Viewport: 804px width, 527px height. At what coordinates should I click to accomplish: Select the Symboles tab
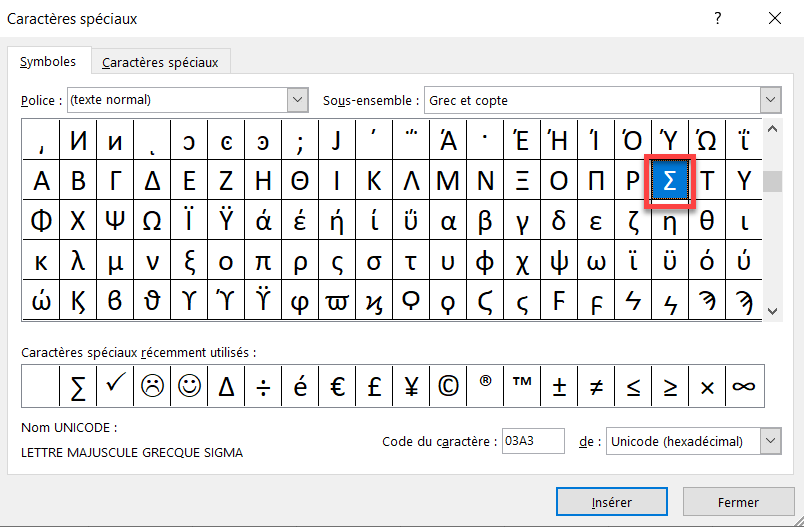(x=48, y=62)
